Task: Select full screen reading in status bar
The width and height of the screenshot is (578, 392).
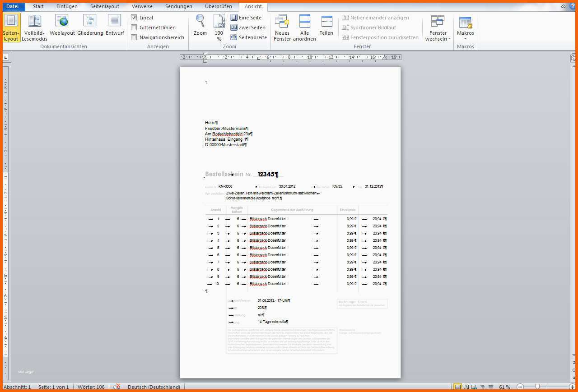Action: [466, 387]
